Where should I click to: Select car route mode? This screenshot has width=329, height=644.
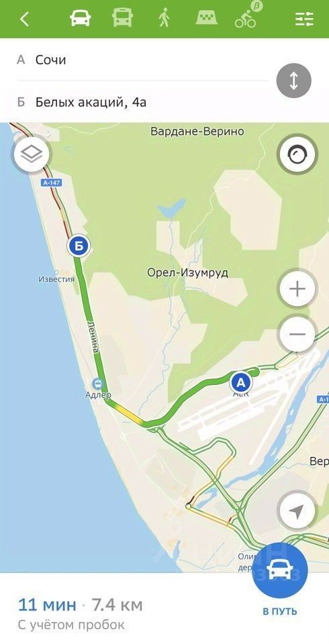click(x=80, y=19)
